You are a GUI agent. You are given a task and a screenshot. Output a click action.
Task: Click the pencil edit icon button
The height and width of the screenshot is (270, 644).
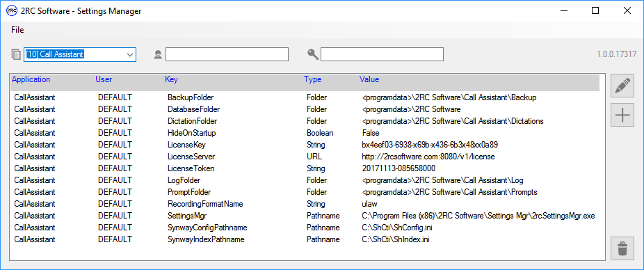point(622,86)
